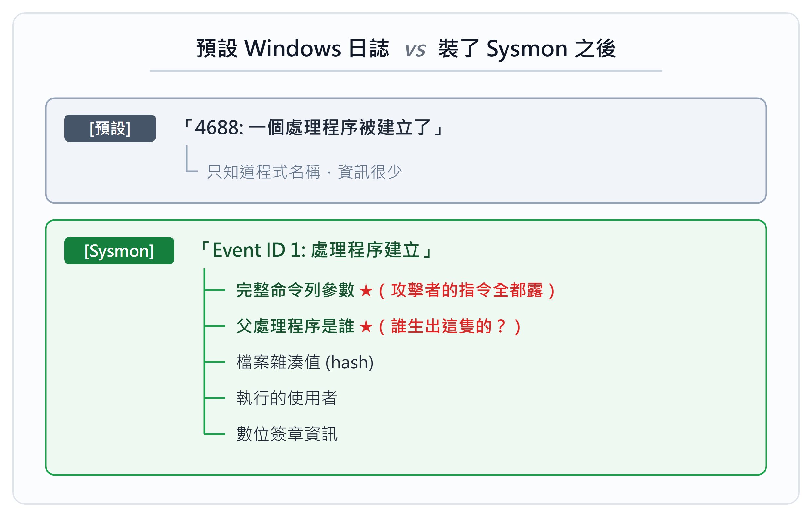Click the green branch line before 數位簽章資訊

215,434
